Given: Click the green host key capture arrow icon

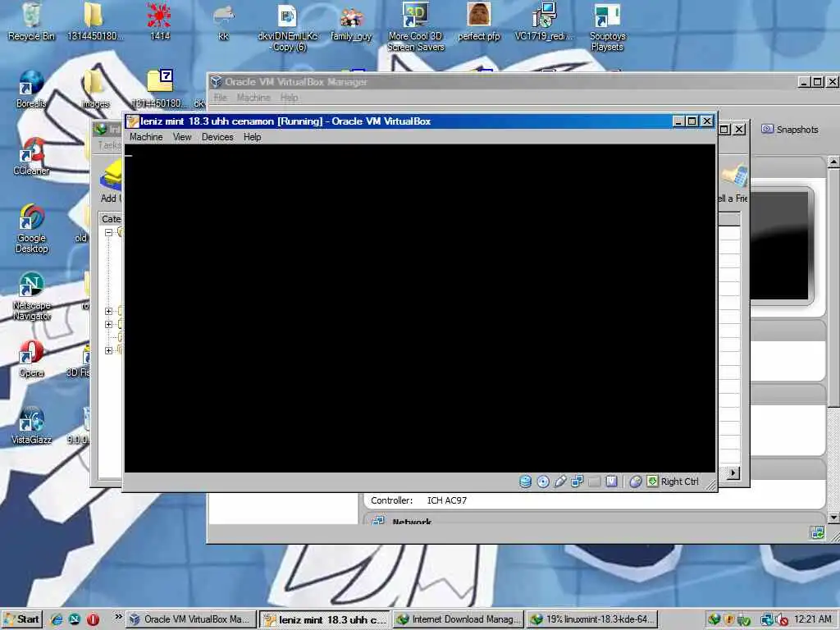Looking at the screenshot, I should coord(652,481).
